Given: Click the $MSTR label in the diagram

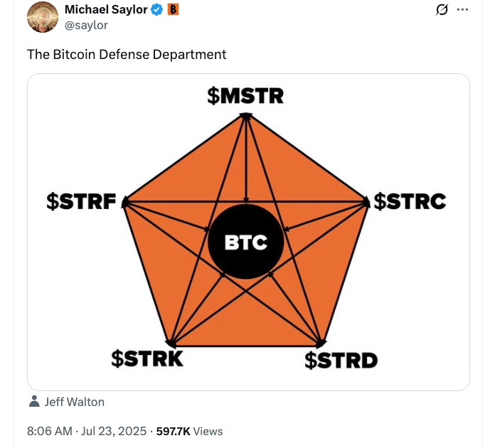Looking at the screenshot, I should coord(245,96).
